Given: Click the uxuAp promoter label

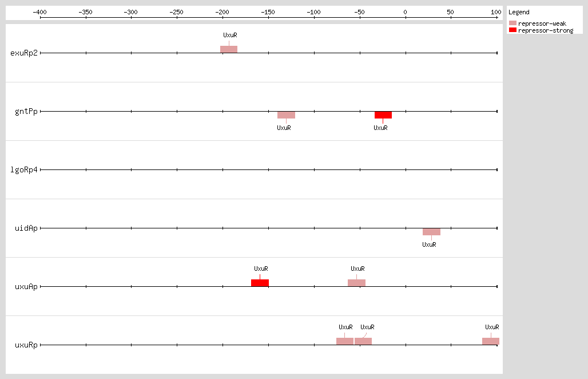Looking at the screenshot, I should point(26,287).
